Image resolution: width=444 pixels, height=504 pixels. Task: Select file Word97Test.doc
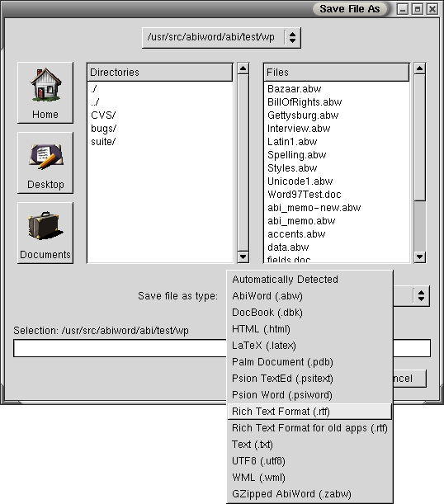coord(336,194)
